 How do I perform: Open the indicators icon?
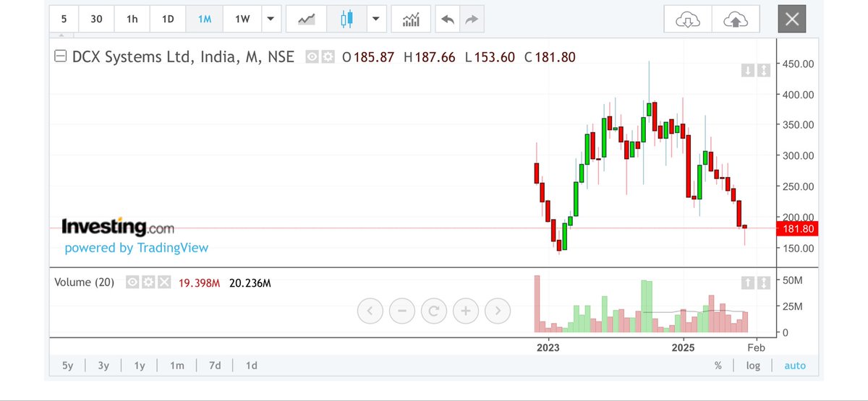[411, 20]
